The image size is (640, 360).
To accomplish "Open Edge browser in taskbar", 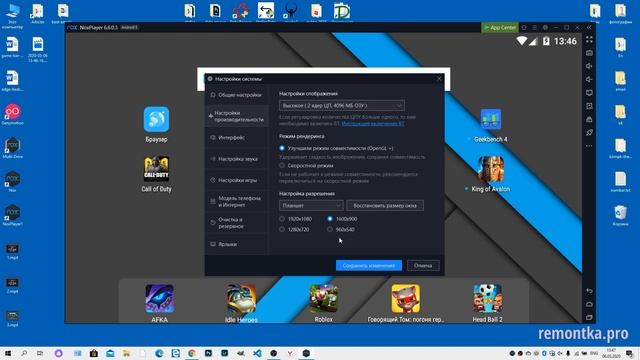I will 159,353.
